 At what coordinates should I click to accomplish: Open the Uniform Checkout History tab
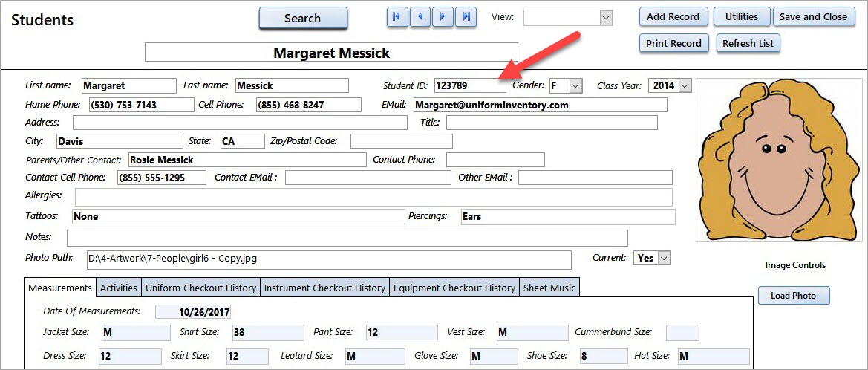(x=200, y=288)
